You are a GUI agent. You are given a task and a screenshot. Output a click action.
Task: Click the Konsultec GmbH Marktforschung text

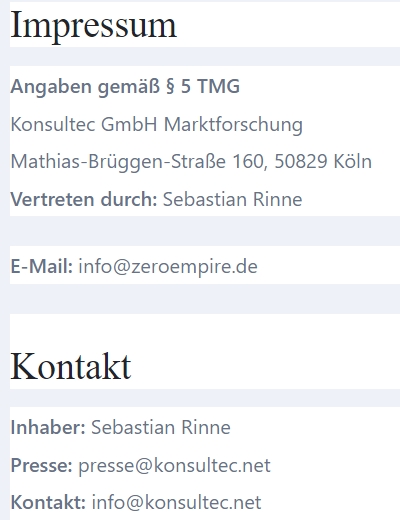pyautogui.click(x=157, y=125)
